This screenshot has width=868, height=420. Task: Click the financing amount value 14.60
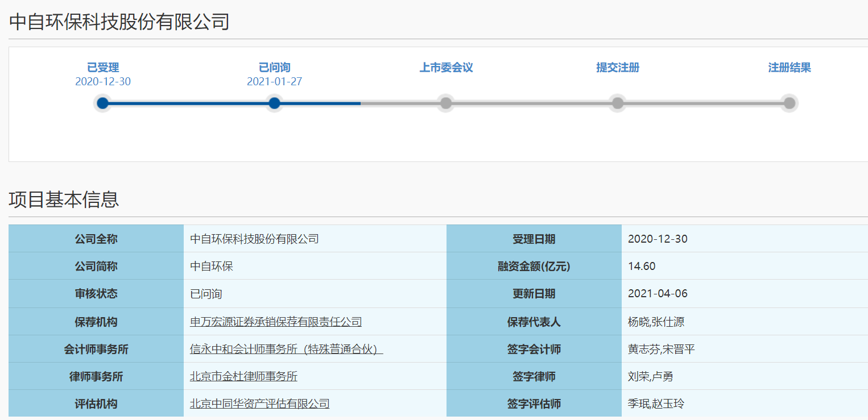click(642, 266)
